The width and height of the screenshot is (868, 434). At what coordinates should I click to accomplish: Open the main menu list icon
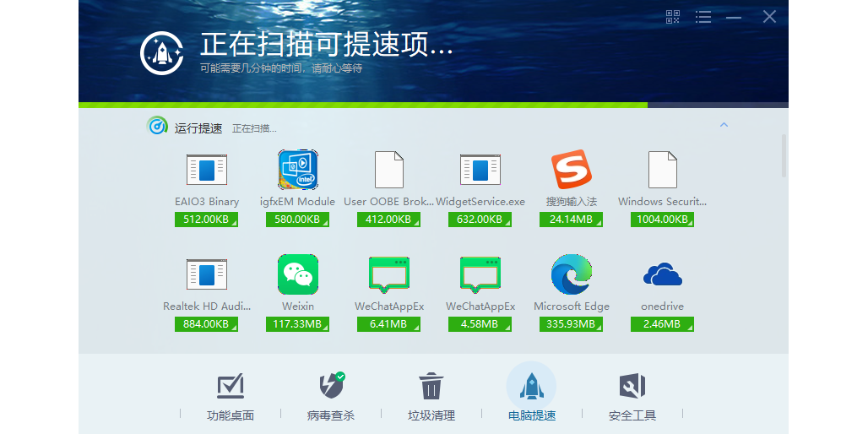[x=703, y=17]
